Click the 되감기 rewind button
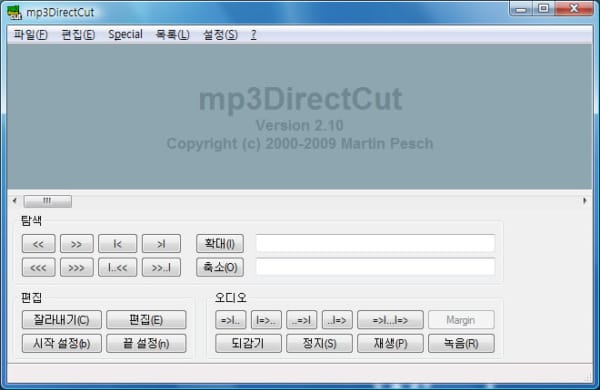This screenshot has width=600, height=390. 248,344
